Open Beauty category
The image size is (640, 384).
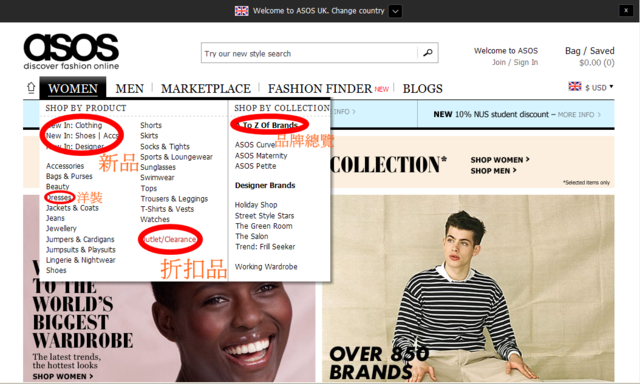tap(58, 186)
